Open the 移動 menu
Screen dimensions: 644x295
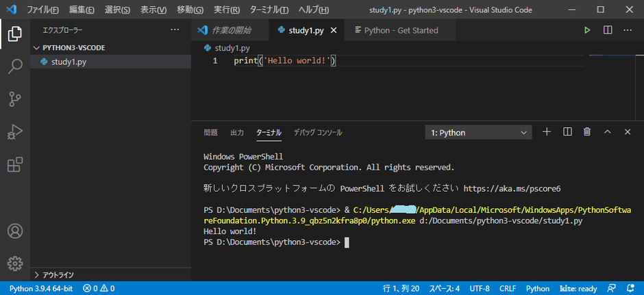[x=190, y=10]
